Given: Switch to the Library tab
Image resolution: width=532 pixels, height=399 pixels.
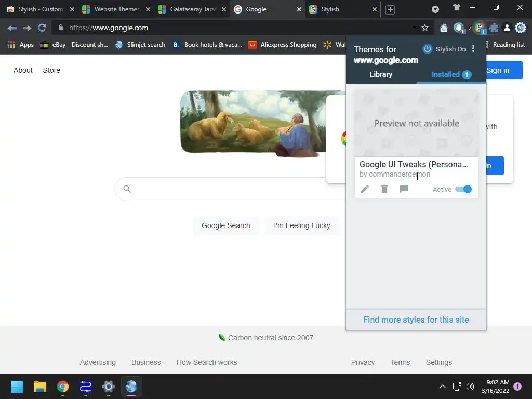Looking at the screenshot, I should (381, 74).
